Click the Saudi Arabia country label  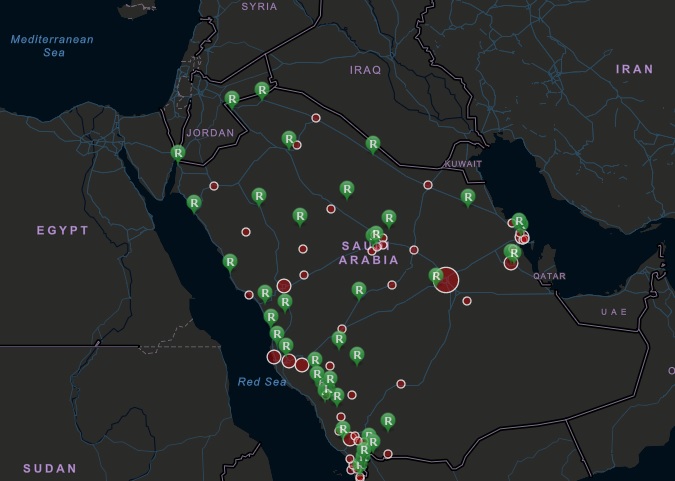coord(369,252)
